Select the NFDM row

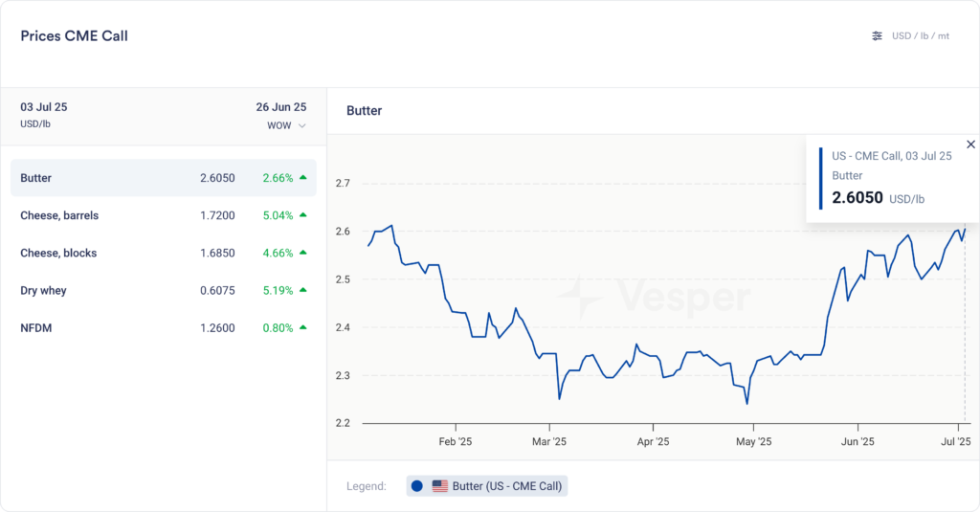click(x=163, y=327)
